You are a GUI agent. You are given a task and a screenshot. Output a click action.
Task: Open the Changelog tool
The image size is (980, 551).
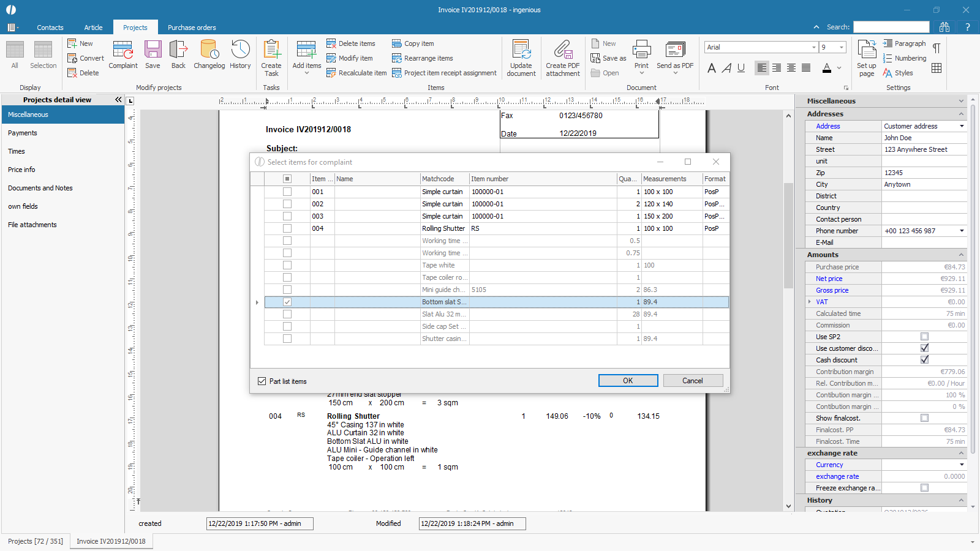209,54
